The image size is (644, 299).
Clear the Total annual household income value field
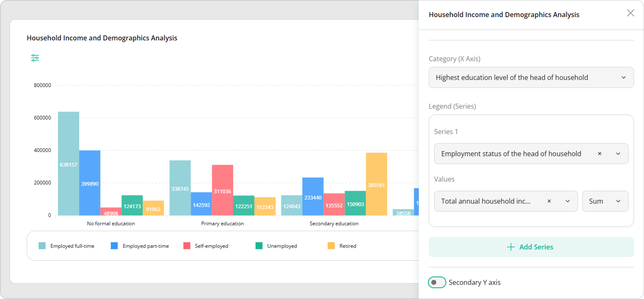tap(549, 201)
